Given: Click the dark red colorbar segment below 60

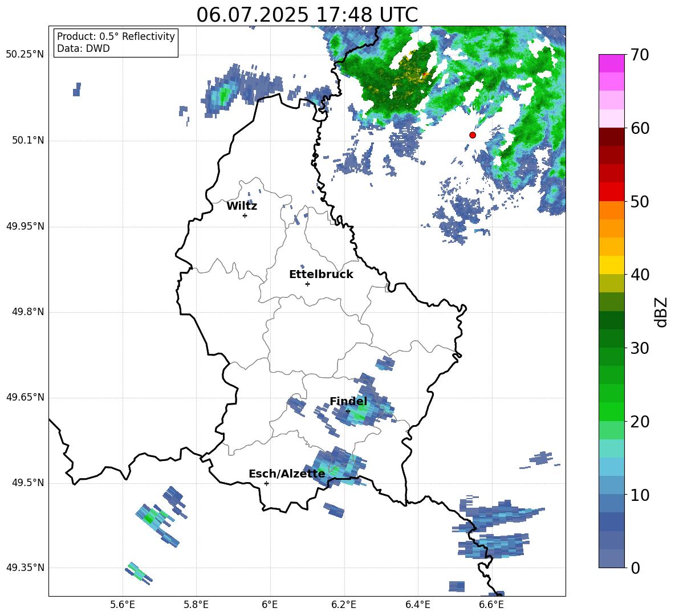Looking at the screenshot, I should [612, 137].
